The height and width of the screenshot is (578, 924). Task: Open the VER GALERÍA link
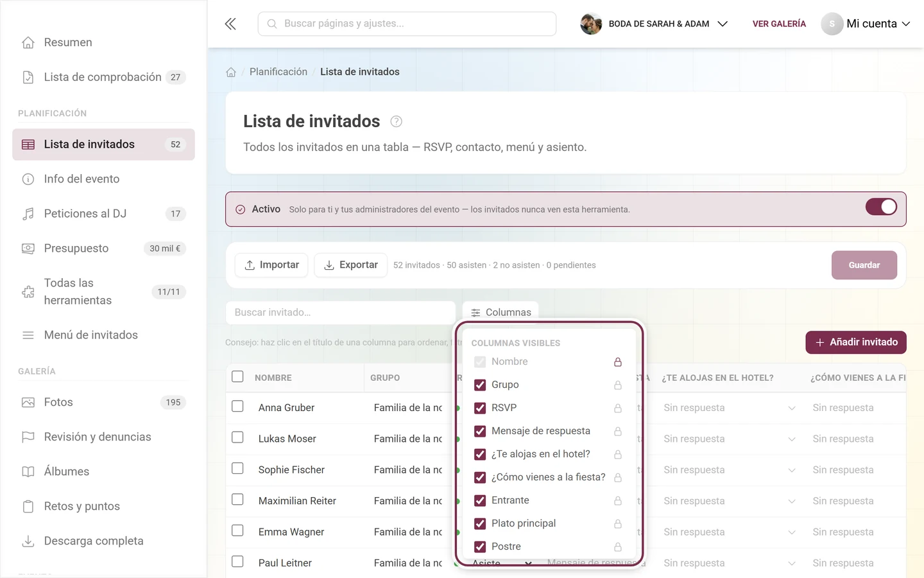pyautogui.click(x=779, y=24)
